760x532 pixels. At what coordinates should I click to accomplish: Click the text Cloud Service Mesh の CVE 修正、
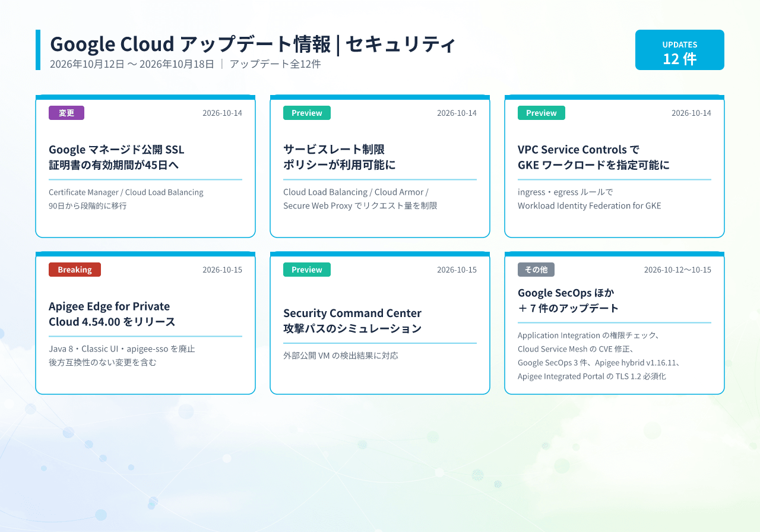(576, 349)
